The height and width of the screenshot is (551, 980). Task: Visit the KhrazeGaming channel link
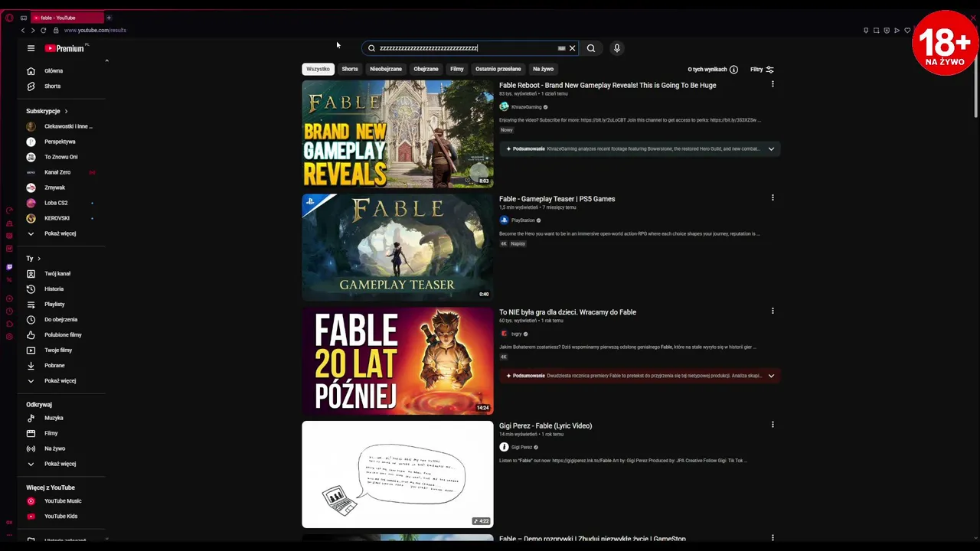tap(526, 107)
